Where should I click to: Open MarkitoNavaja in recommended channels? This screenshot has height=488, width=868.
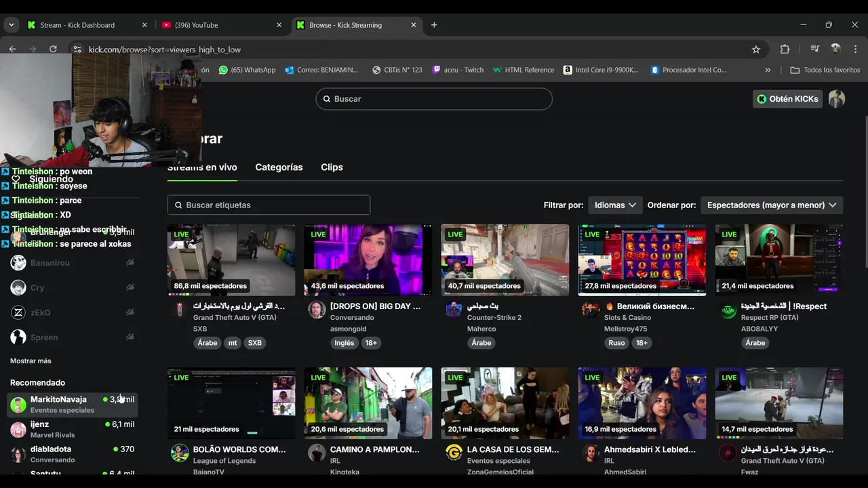72,405
